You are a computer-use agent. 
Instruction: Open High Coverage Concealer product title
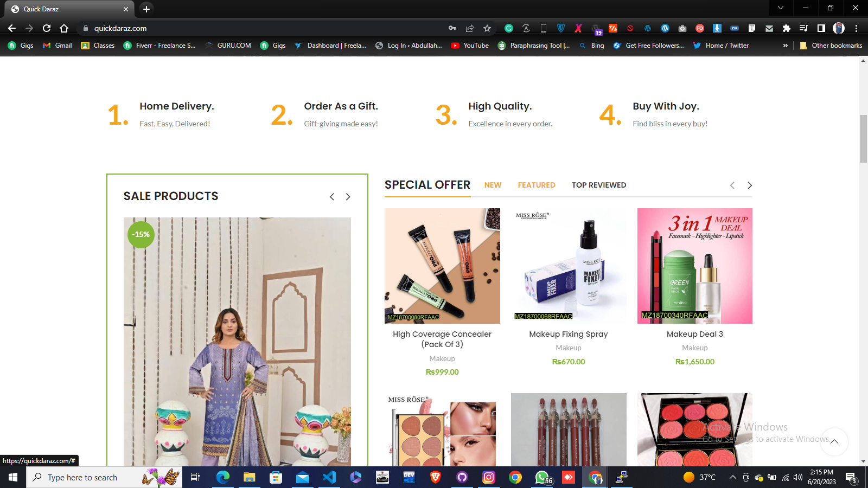click(442, 339)
